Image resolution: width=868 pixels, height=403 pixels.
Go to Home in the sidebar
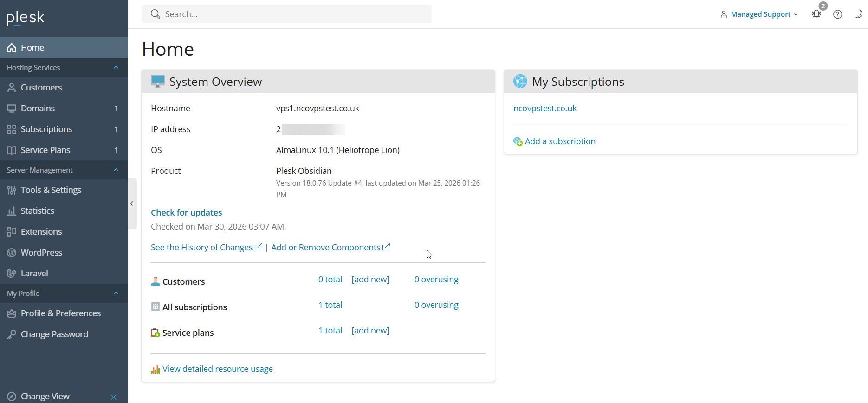pyautogui.click(x=64, y=48)
